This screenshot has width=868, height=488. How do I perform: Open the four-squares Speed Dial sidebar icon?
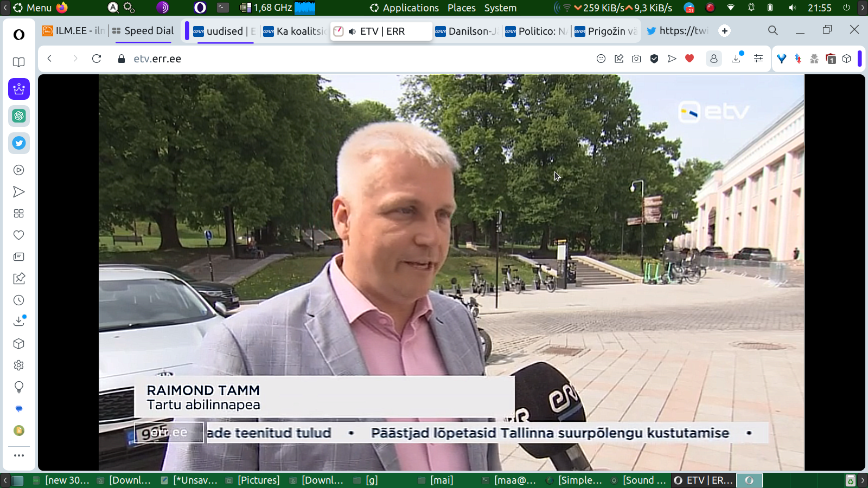point(19,214)
